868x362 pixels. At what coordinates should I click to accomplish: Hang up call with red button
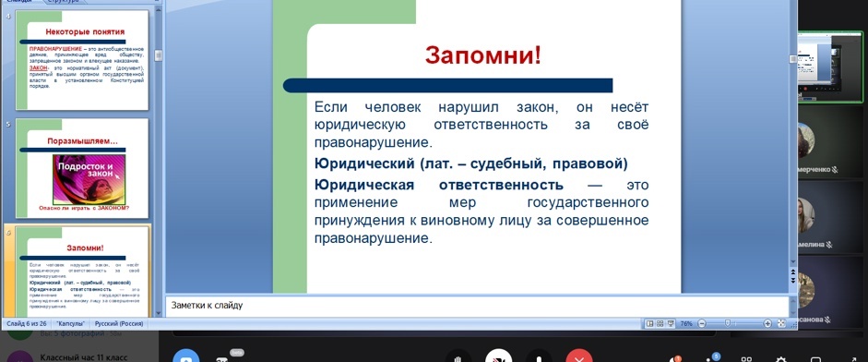pyautogui.click(x=579, y=356)
